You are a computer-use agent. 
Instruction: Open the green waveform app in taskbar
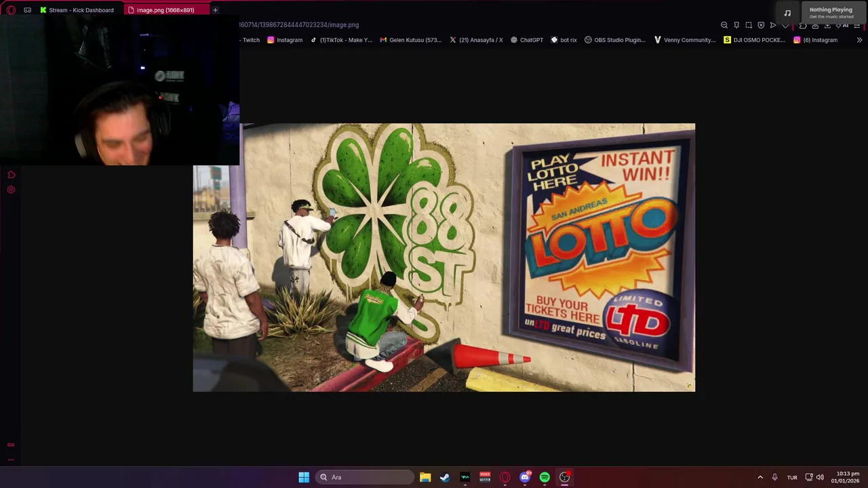coord(465,477)
